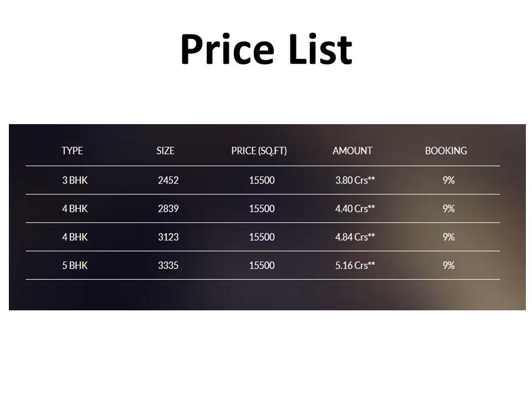Image resolution: width=532 pixels, height=399 pixels.
Task: Click size value 2839
Action: point(168,209)
